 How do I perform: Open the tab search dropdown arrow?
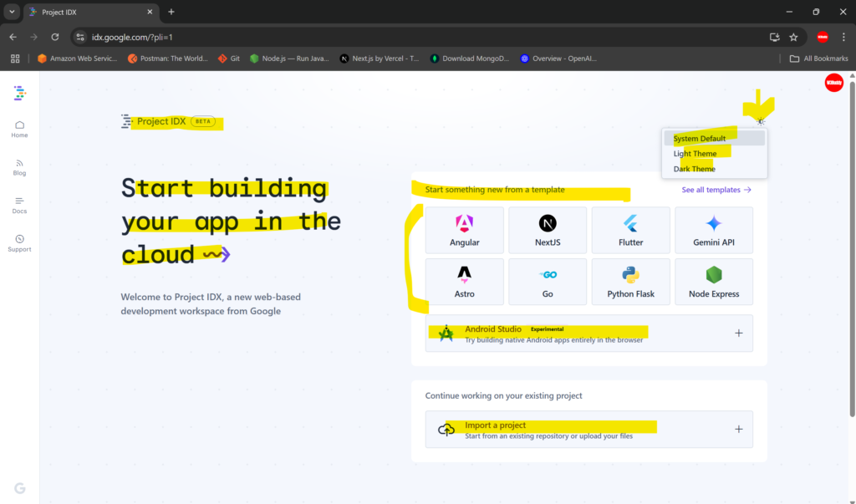[x=12, y=12]
